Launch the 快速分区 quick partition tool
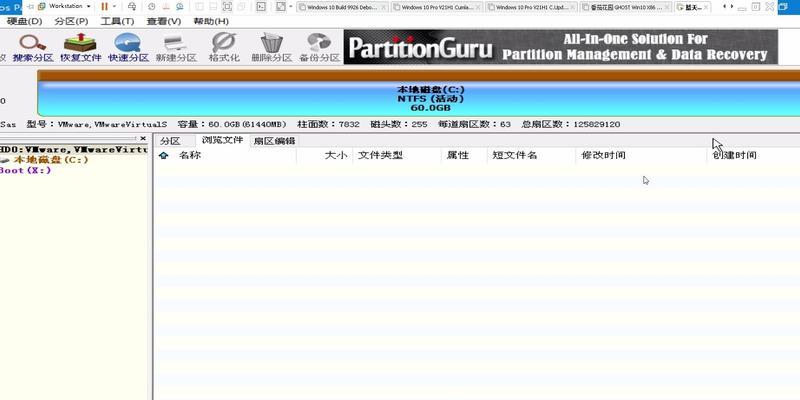The width and height of the screenshot is (800, 400). (128, 47)
